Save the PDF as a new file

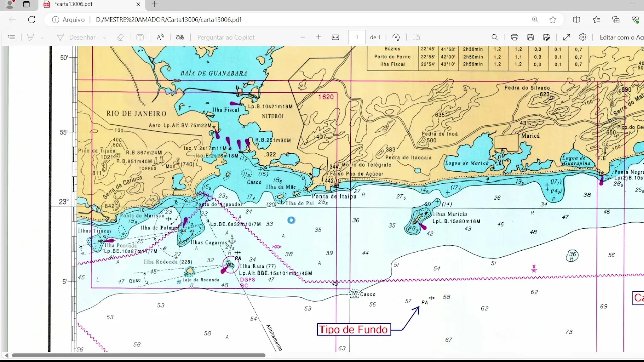[547, 37]
